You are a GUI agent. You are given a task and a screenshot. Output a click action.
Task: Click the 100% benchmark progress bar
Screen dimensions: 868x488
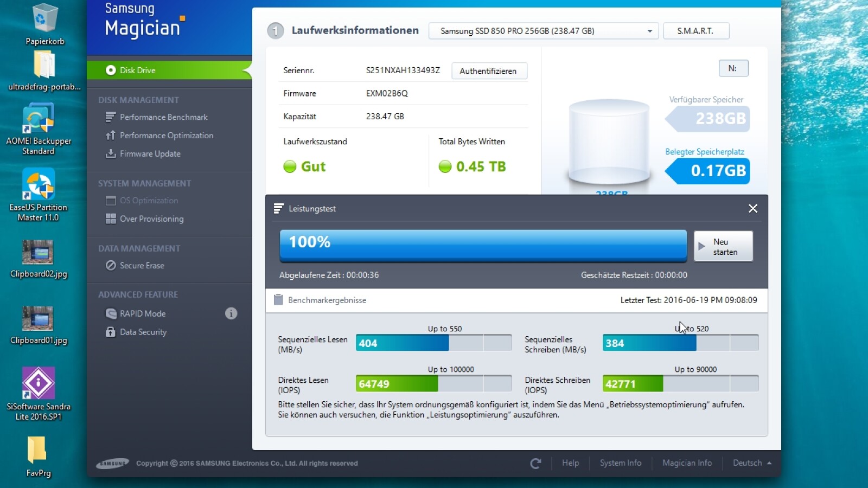tap(483, 246)
